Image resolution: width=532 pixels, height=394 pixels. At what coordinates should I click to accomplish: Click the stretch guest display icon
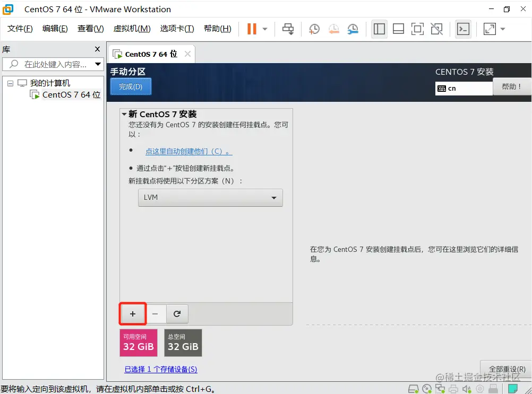click(490, 29)
